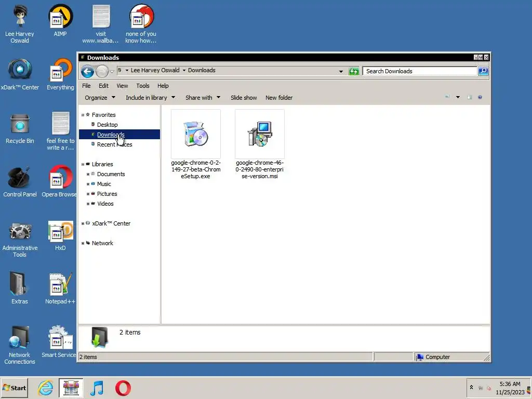This screenshot has height=399, width=532.
Task: Launch Internet Explorer from taskbar
Action: click(x=46, y=388)
